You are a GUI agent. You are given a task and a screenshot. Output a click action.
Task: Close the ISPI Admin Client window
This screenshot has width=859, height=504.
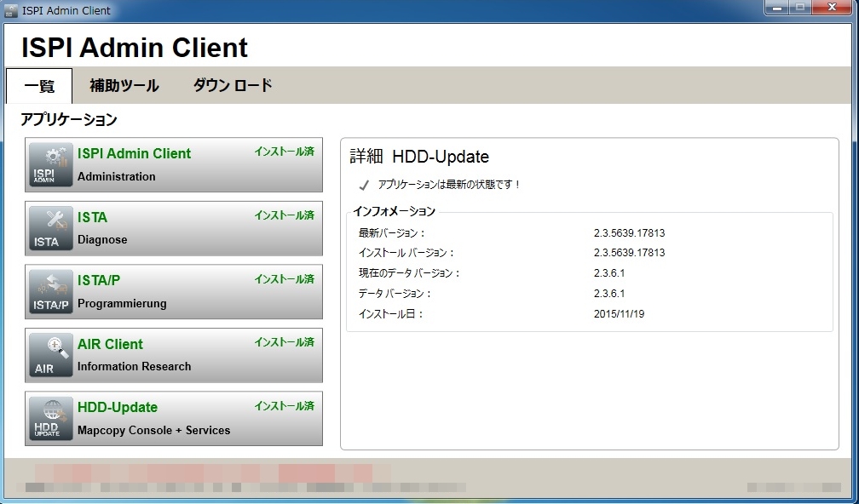pos(832,8)
